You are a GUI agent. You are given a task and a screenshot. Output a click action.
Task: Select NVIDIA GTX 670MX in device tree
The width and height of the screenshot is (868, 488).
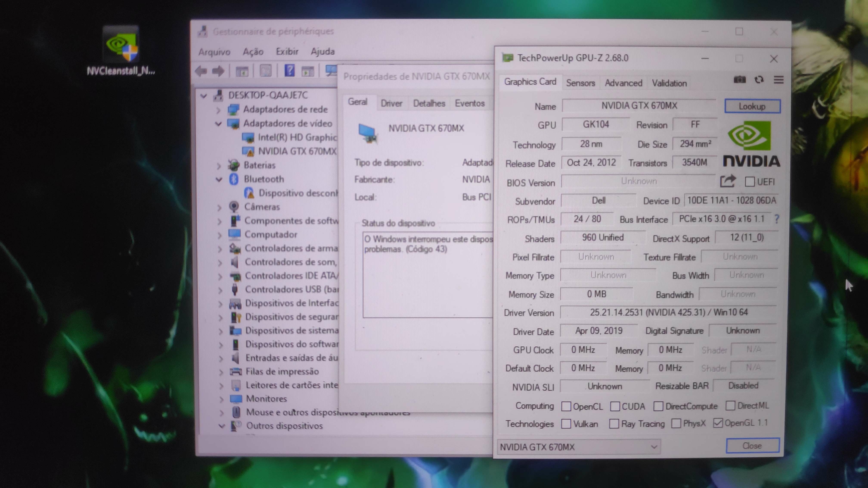(297, 151)
